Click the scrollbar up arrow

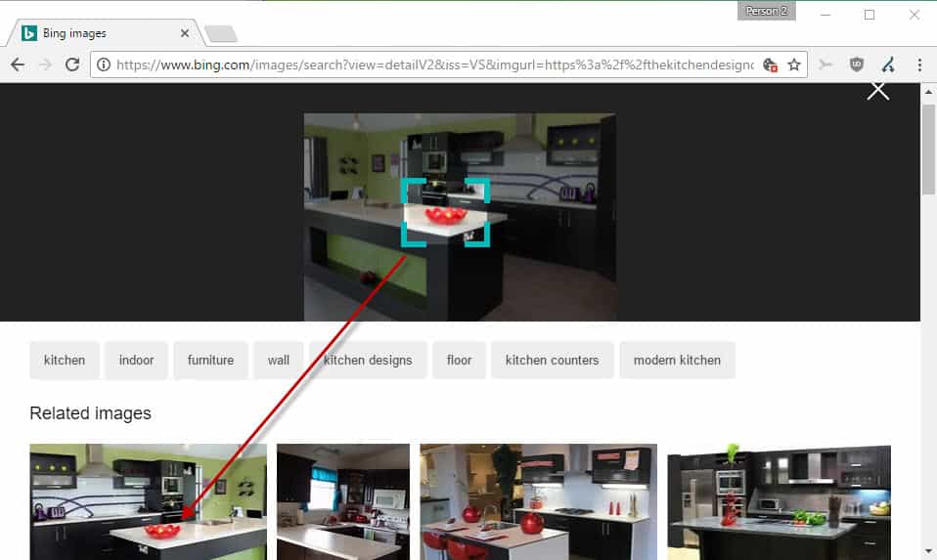tap(928, 92)
